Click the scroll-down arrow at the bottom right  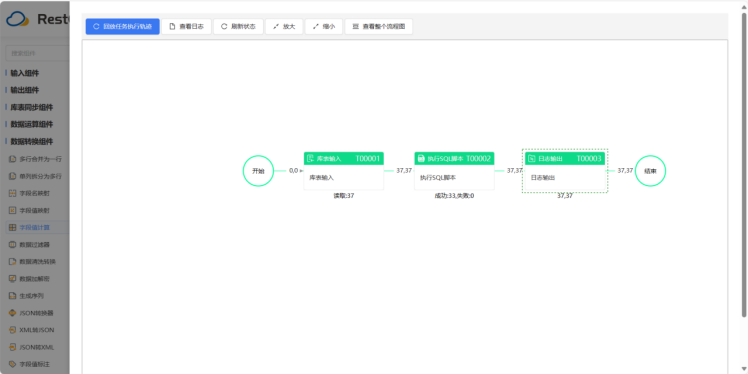tap(744, 368)
